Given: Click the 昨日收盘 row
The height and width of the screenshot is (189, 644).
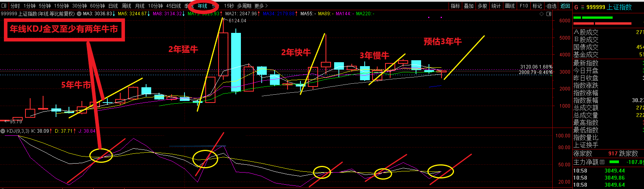Looking at the screenshot, I should pos(608,78).
